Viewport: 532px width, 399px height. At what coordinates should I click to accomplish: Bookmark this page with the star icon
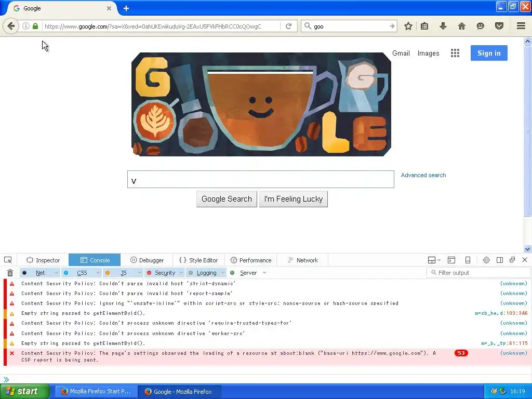(408, 26)
